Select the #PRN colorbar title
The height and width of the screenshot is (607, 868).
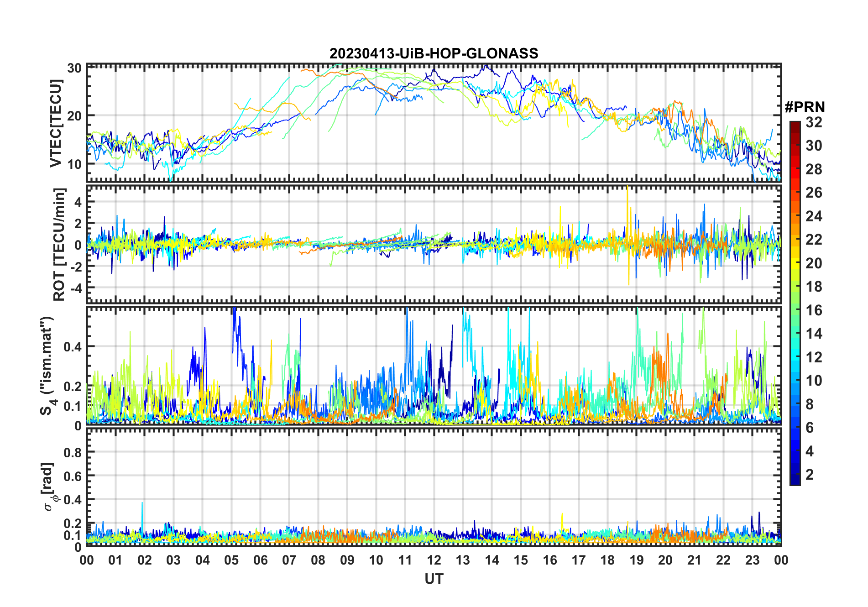pyautogui.click(x=805, y=107)
